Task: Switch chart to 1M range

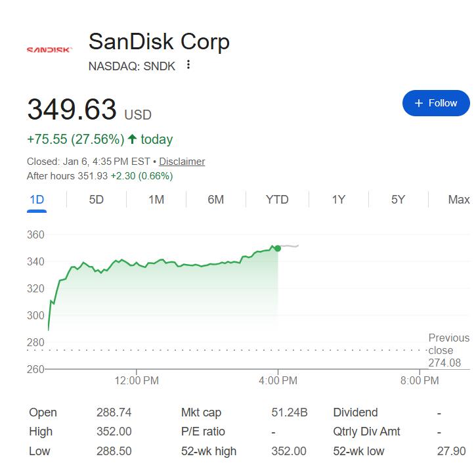Action: [156, 200]
